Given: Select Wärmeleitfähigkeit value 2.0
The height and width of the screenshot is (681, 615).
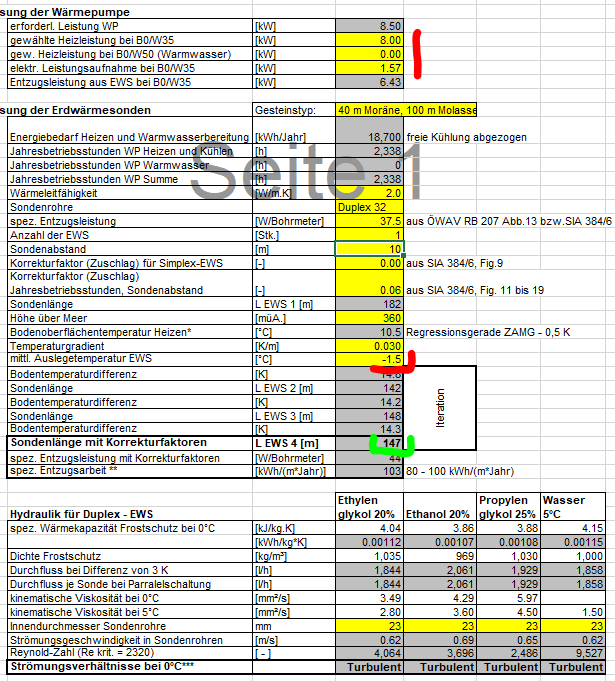Looking at the screenshot, I should click(370, 193).
